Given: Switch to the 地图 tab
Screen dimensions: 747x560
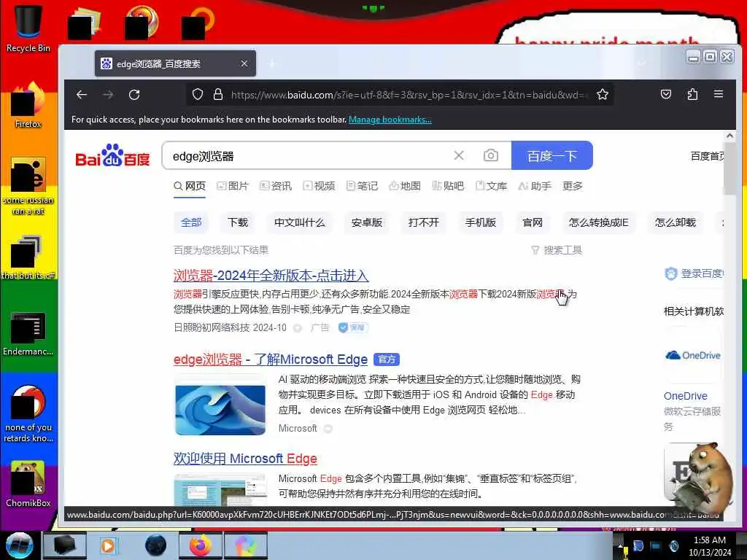Looking at the screenshot, I should point(405,186).
